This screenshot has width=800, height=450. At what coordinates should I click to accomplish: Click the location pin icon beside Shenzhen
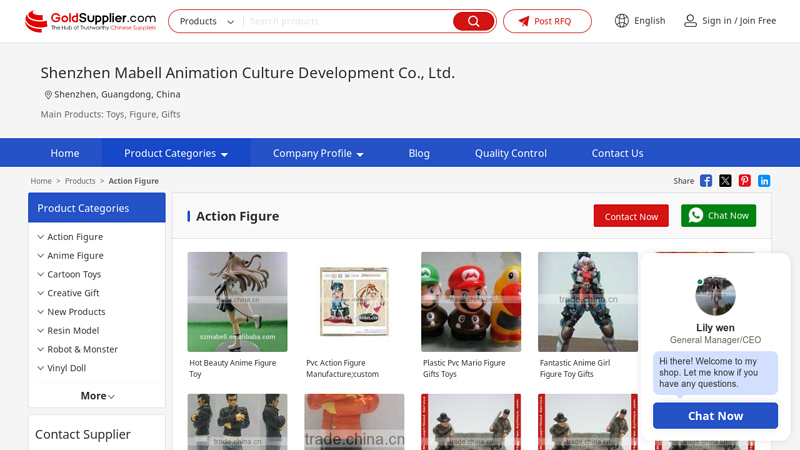pyautogui.click(x=48, y=95)
